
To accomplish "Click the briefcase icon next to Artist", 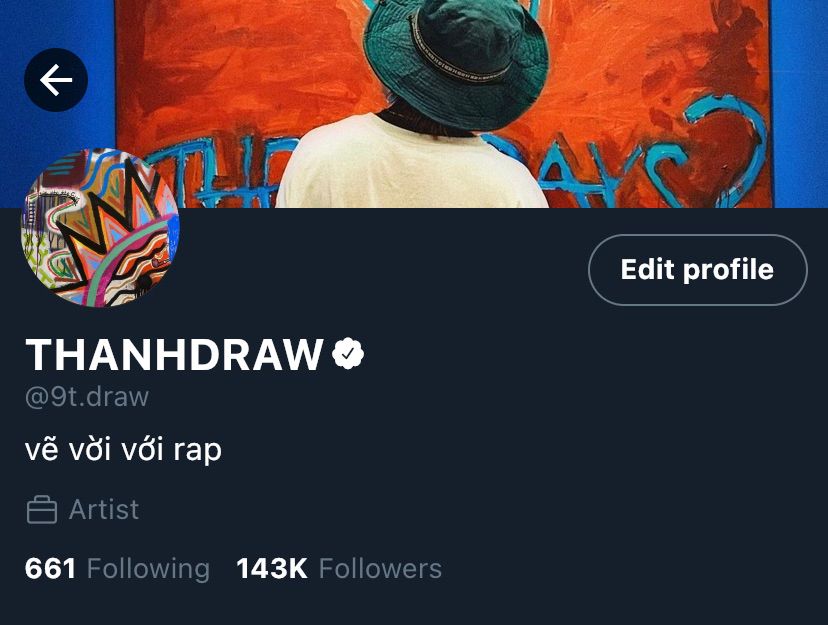I will [42, 510].
